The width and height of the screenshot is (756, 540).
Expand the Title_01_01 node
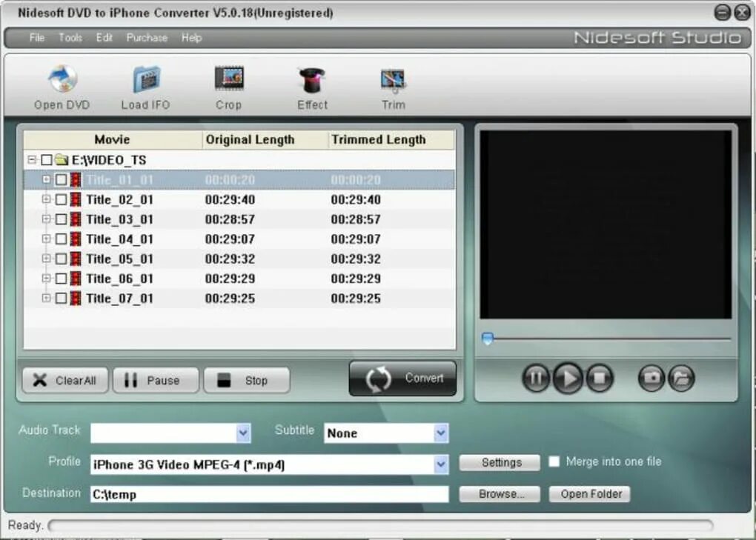[46, 179]
